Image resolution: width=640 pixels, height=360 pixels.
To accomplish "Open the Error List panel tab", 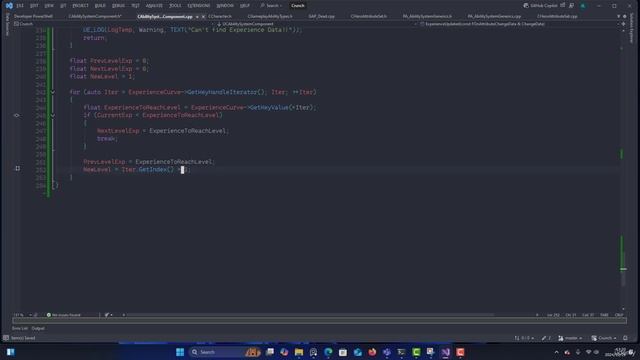I will click(20, 328).
